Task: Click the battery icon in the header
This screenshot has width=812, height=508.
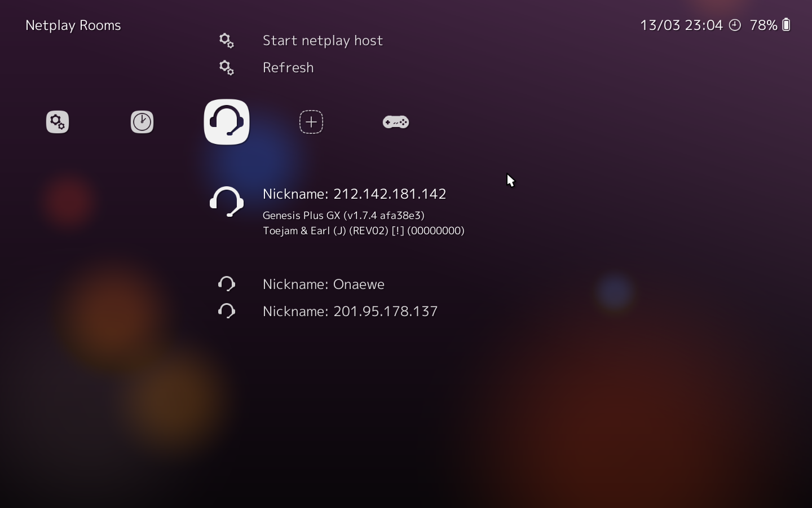Action: tap(787, 25)
